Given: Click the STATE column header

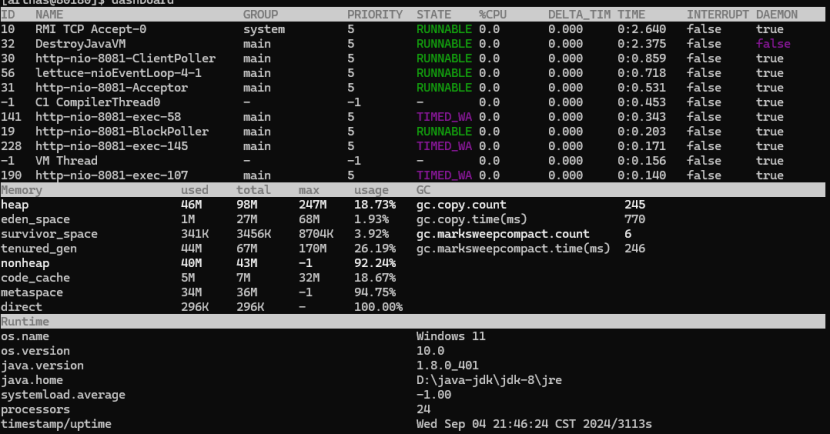Looking at the screenshot, I should point(434,15).
